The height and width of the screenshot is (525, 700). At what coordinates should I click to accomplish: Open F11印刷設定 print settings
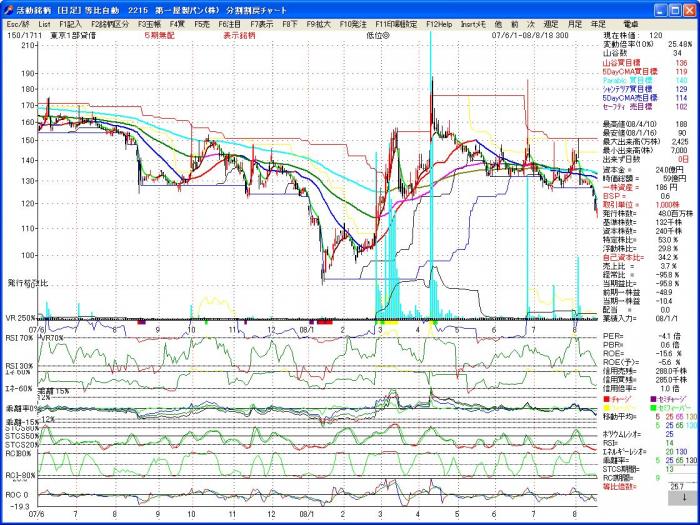coord(396,24)
